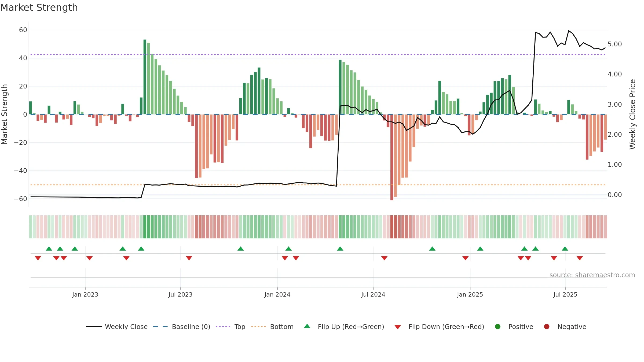
Task: Click the Flip Up (Red→Green) legend label
Action: pos(351,327)
